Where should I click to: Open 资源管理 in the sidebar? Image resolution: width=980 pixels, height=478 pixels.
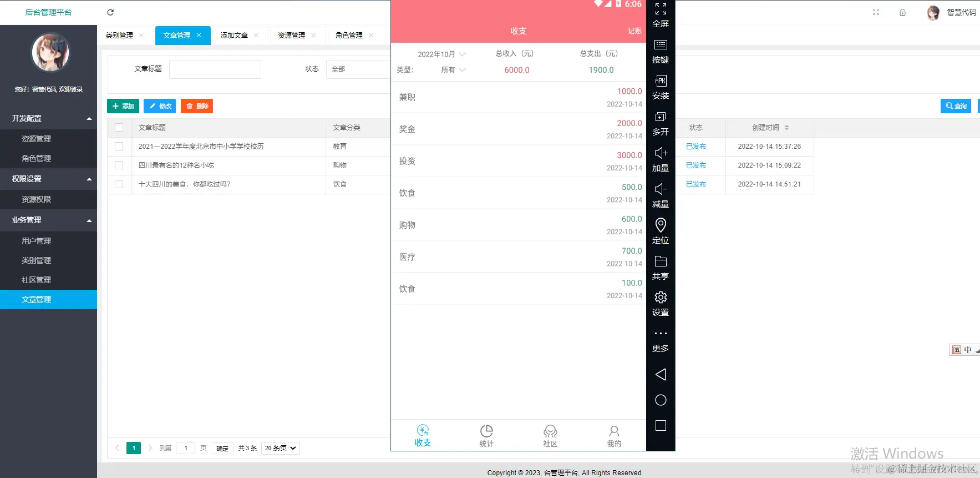[48, 139]
